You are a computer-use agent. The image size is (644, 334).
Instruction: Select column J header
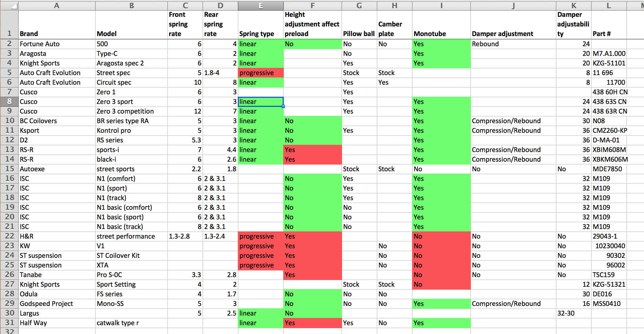[x=513, y=6]
